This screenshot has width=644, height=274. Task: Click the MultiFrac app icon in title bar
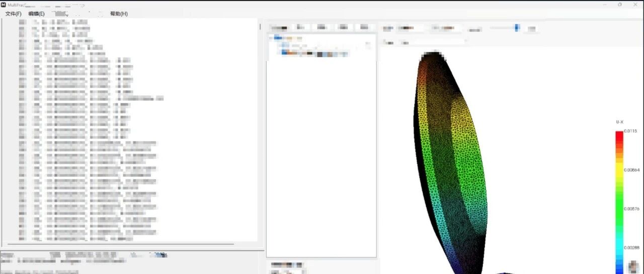(4, 5)
